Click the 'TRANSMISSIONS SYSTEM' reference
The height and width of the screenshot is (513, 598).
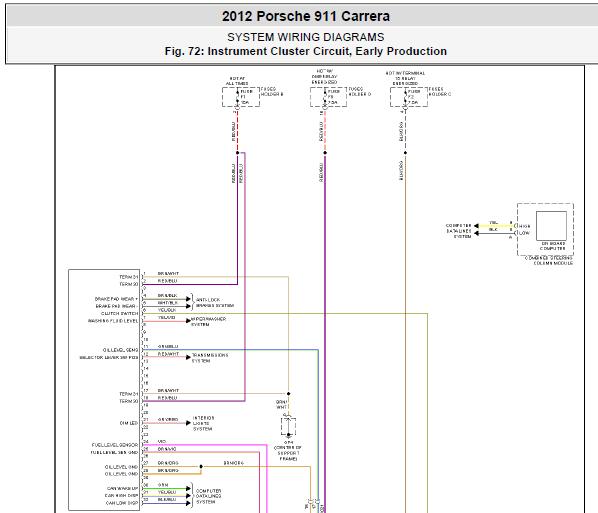[210, 358]
